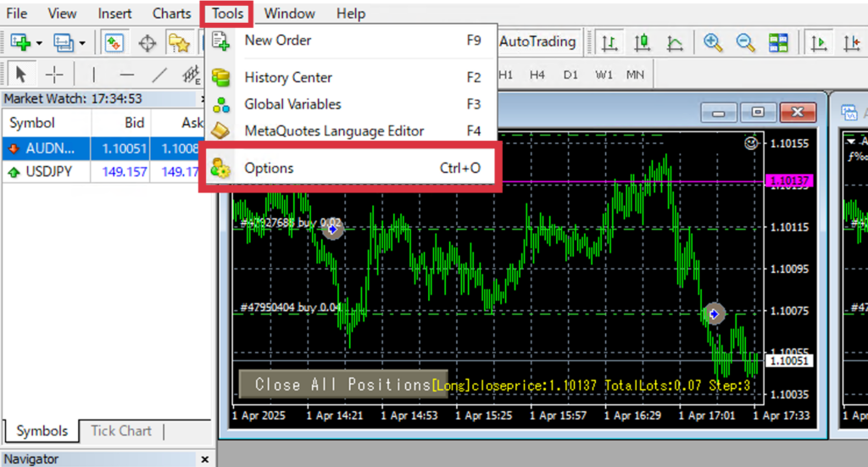Viewport: 868px width, 467px height.
Task: Switch timeframe to H1
Action: tap(505, 75)
